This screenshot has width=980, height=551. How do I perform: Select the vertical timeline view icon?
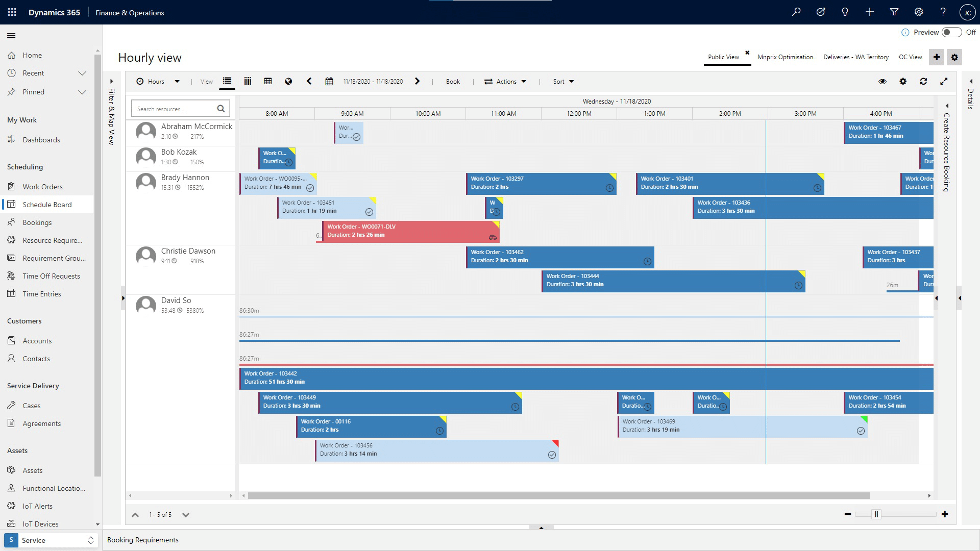248,81
